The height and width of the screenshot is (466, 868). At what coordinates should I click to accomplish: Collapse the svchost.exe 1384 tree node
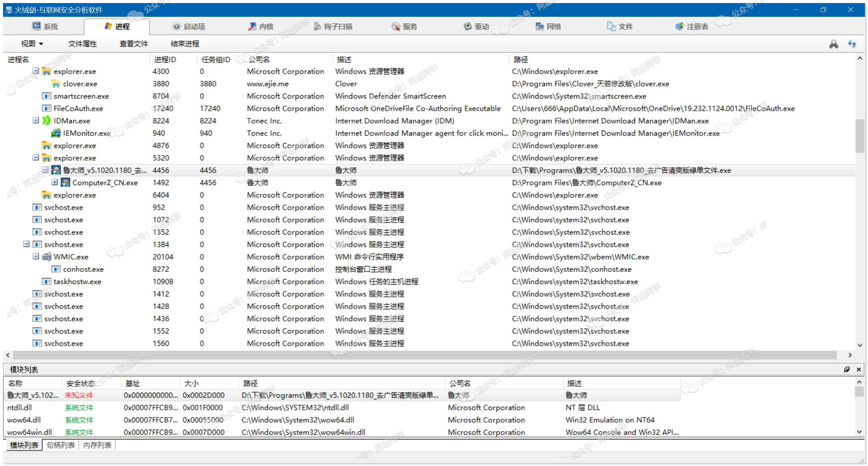tap(26, 244)
